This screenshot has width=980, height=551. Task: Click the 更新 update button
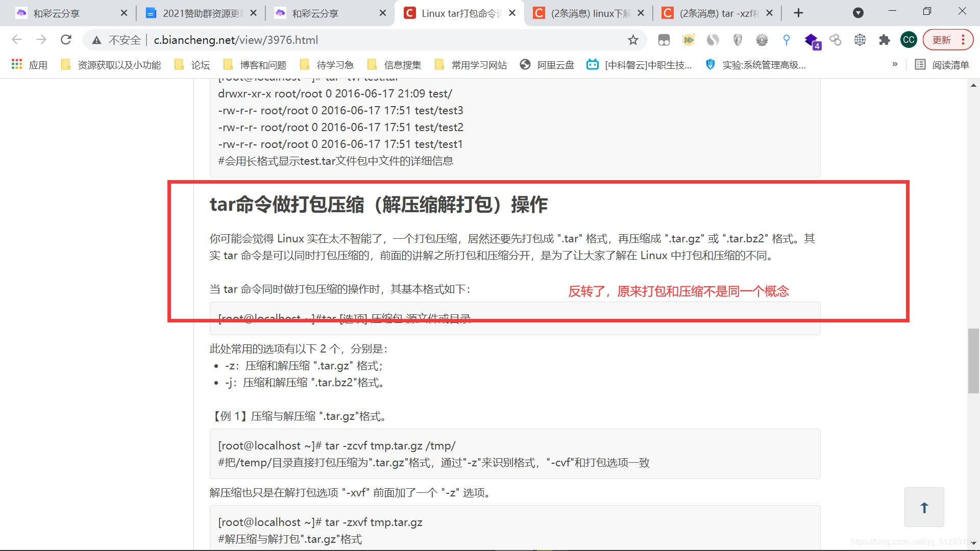(948, 40)
